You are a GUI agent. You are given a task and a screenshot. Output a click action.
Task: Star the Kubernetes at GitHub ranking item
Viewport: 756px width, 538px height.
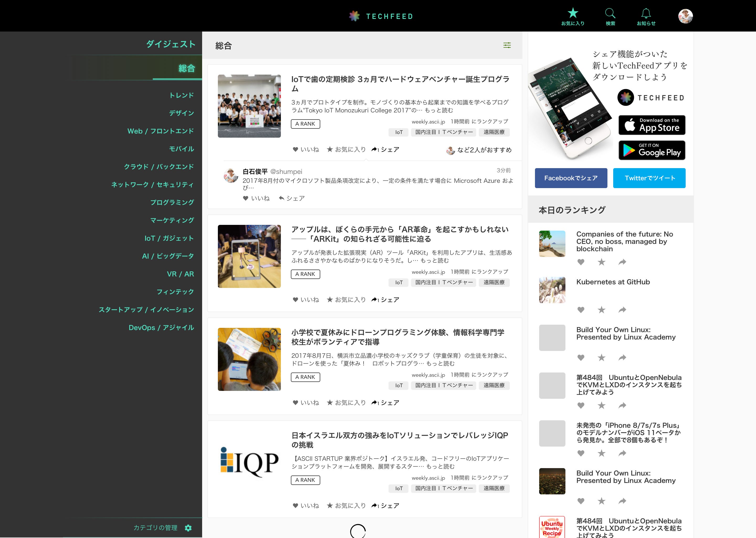(601, 310)
